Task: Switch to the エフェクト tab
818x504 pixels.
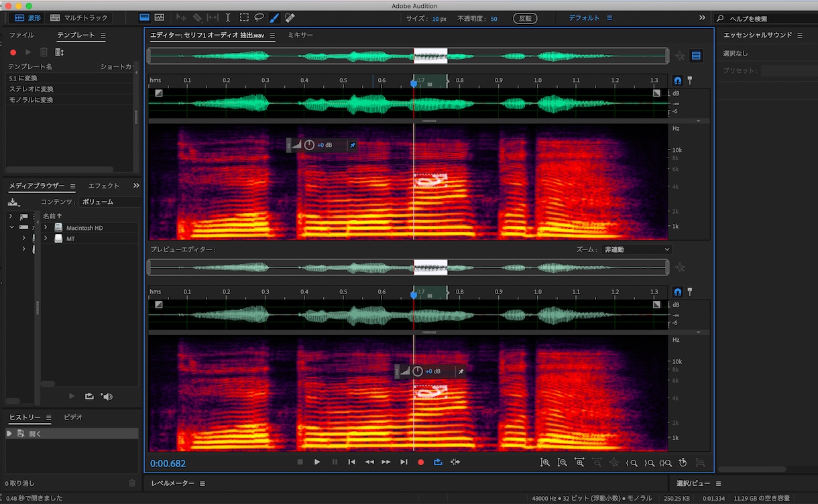Action: (x=104, y=186)
